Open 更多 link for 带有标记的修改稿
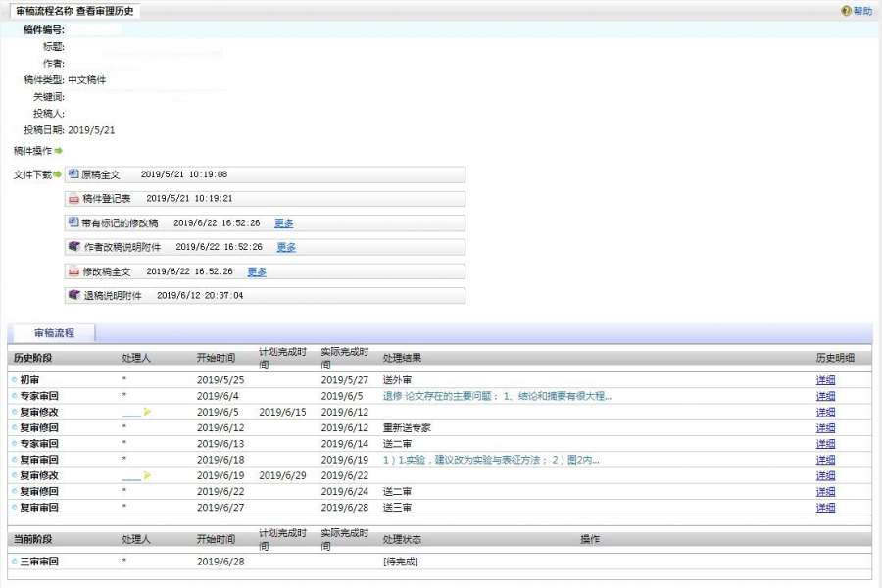This screenshot has height=588, width=882. (x=283, y=222)
